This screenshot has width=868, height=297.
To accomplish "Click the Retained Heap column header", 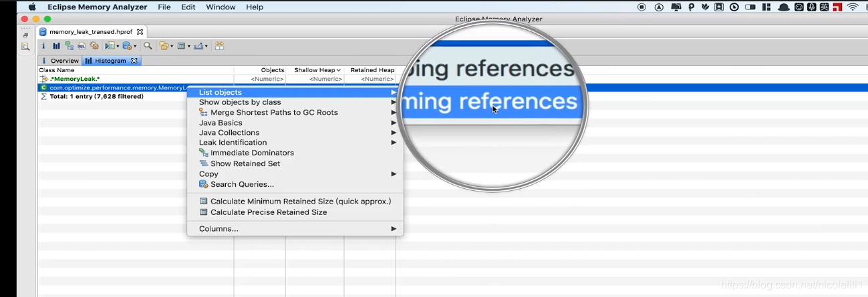I will 370,70.
